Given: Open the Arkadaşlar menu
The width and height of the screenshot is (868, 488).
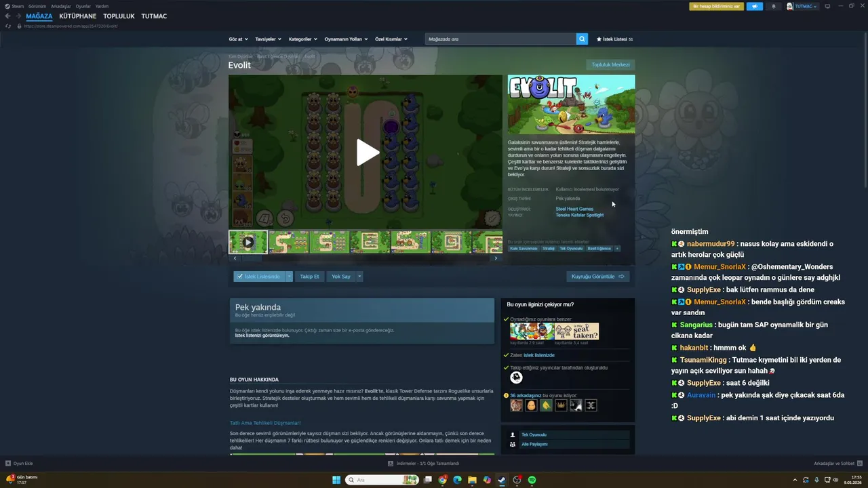Looking at the screenshot, I should (61, 6).
